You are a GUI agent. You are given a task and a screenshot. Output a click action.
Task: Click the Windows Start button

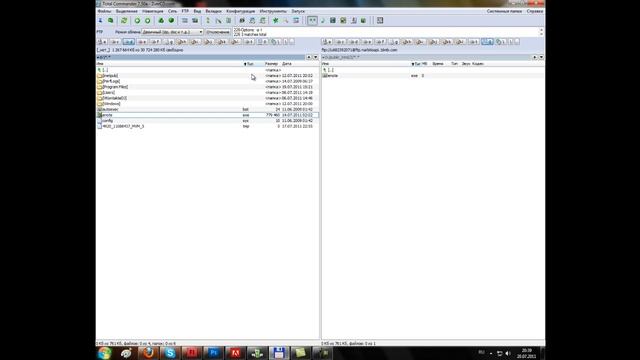coord(104,353)
